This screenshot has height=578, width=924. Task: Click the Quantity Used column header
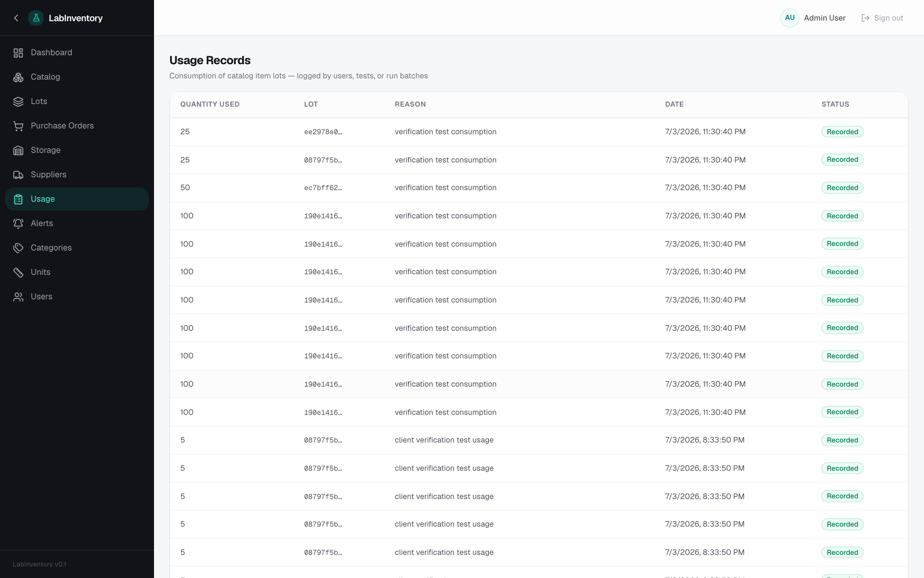pyautogui.click(x=210, y=104)
